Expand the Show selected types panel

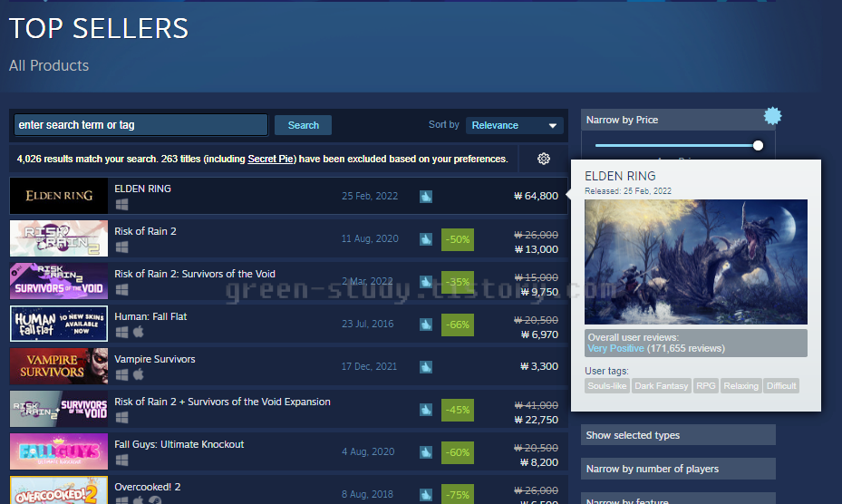click(678, 435)
